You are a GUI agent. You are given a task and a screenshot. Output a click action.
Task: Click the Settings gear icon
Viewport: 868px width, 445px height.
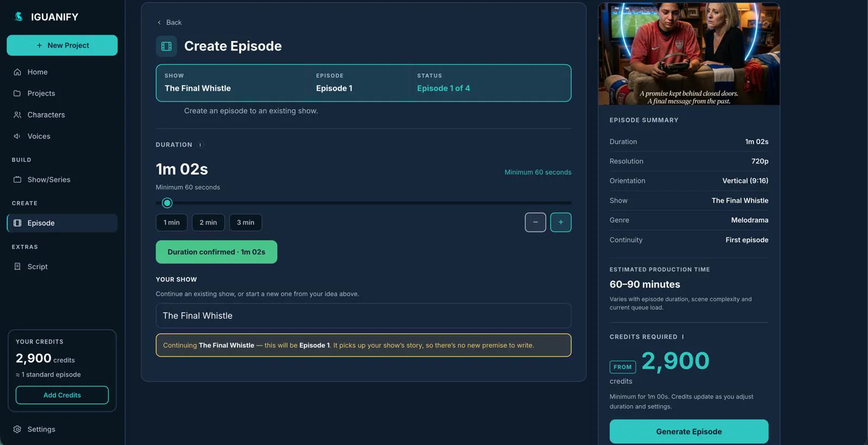(17, 429)
